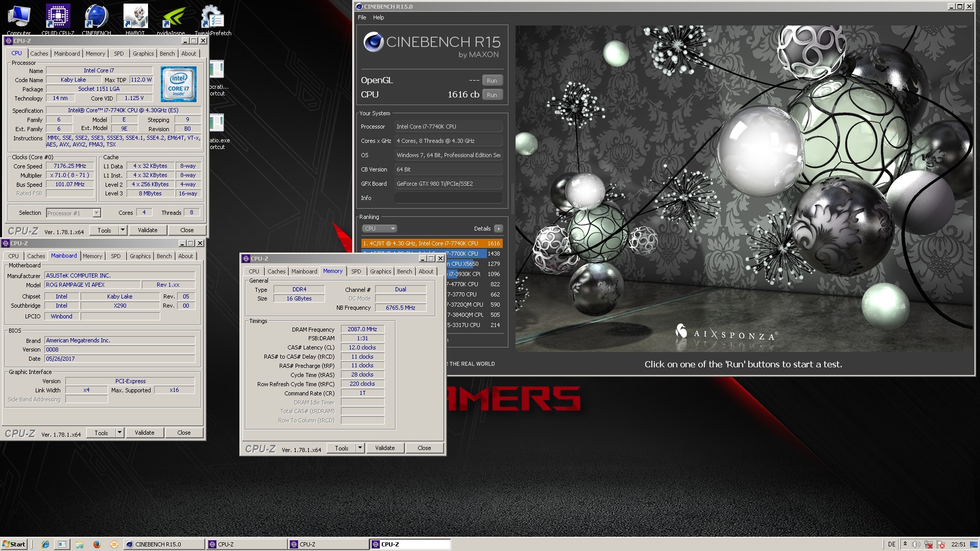Open Windows Explorer folder icon in taskbar
The height and width of the screenshot is (551, 980).
pyautogui.click(x=80, y=544)
